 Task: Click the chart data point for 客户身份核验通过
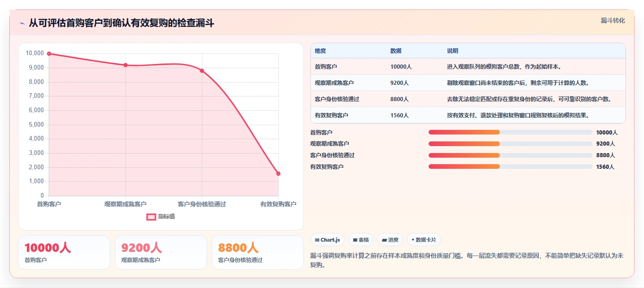coord(202,70)
